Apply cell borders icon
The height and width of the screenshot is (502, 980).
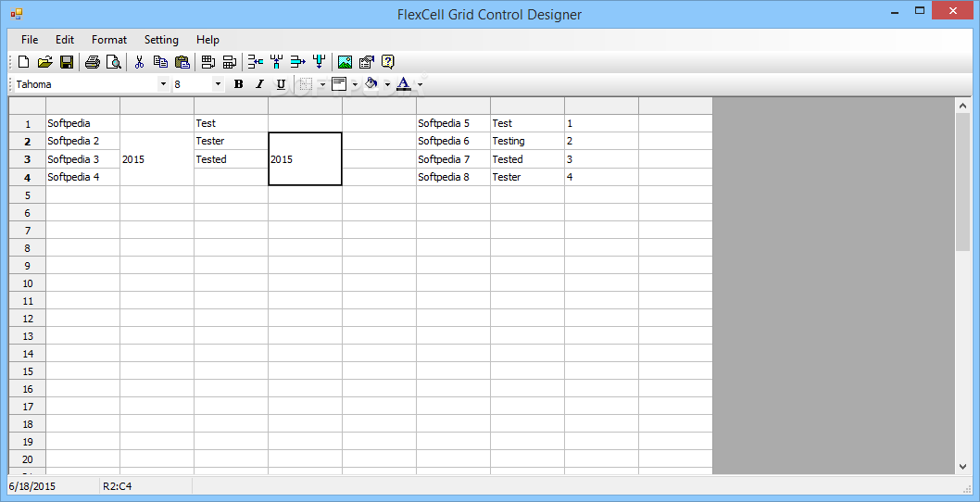coord(306,83)
